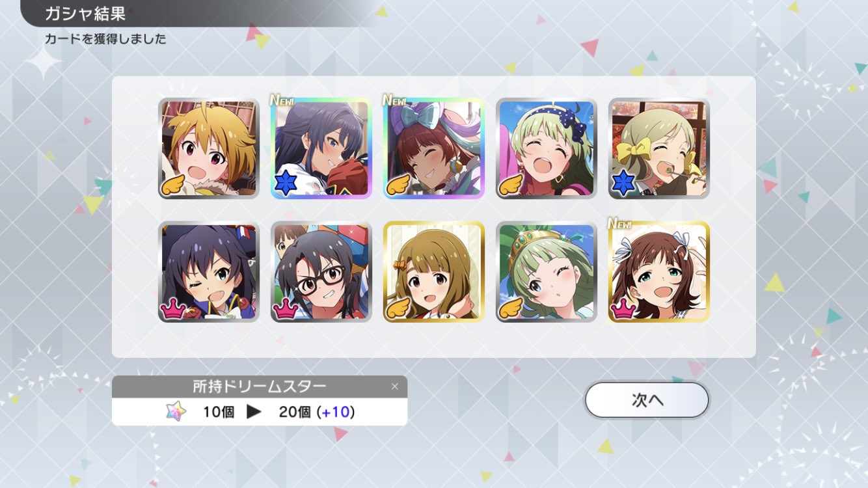
Task: Choose the green-haired girl with polka-dot headband
Action: [547, 148]
